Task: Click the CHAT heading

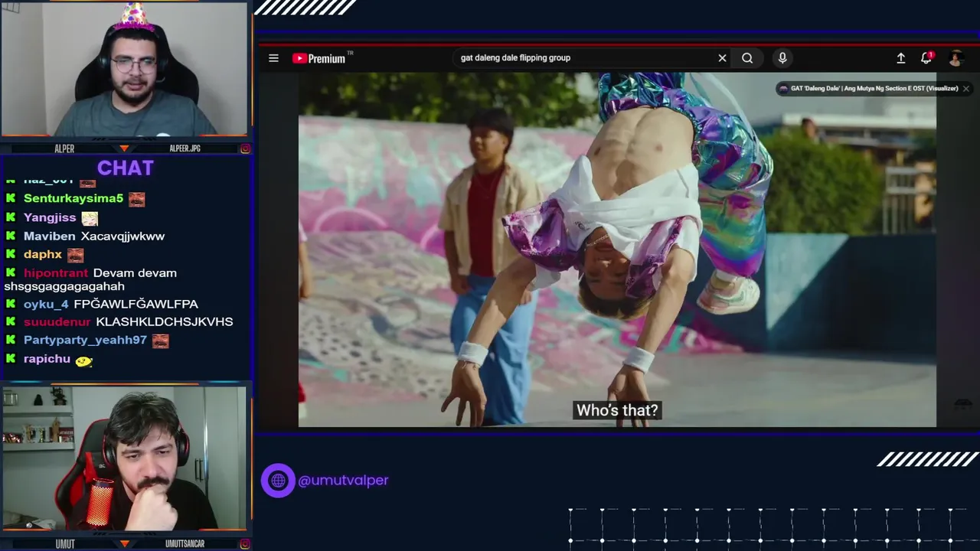Action: [x=126, y=168]
